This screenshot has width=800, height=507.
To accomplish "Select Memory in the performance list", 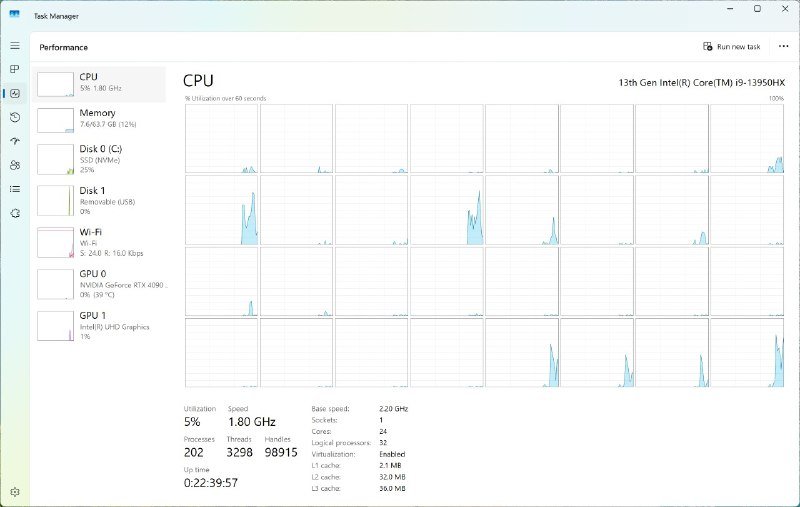I will pos(100,120).
